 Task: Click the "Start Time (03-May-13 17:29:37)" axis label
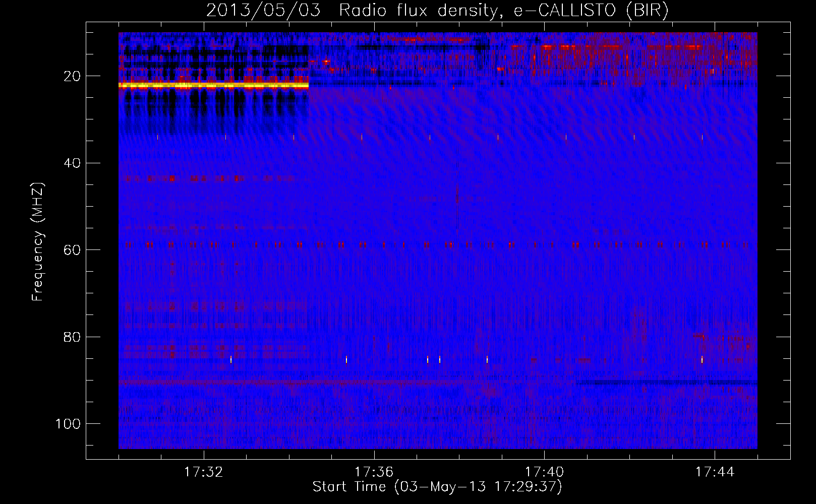(437, 487)
